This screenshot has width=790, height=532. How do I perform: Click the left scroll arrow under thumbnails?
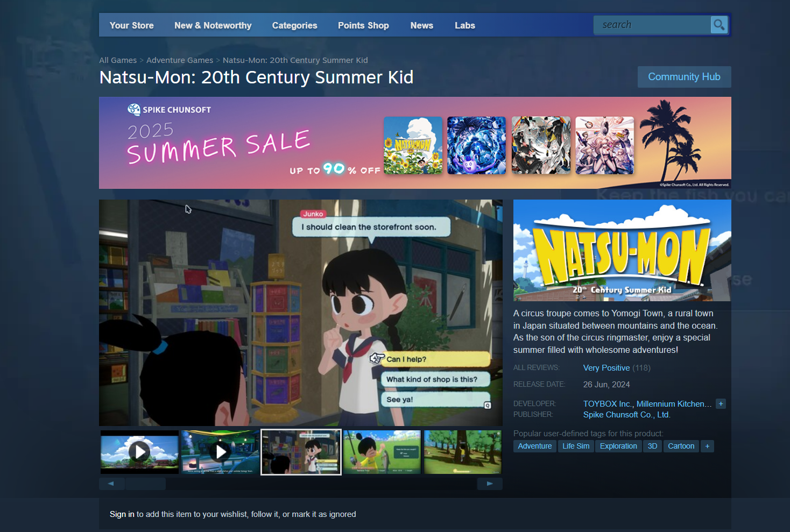pyautogui.click(x=111, y=484)
